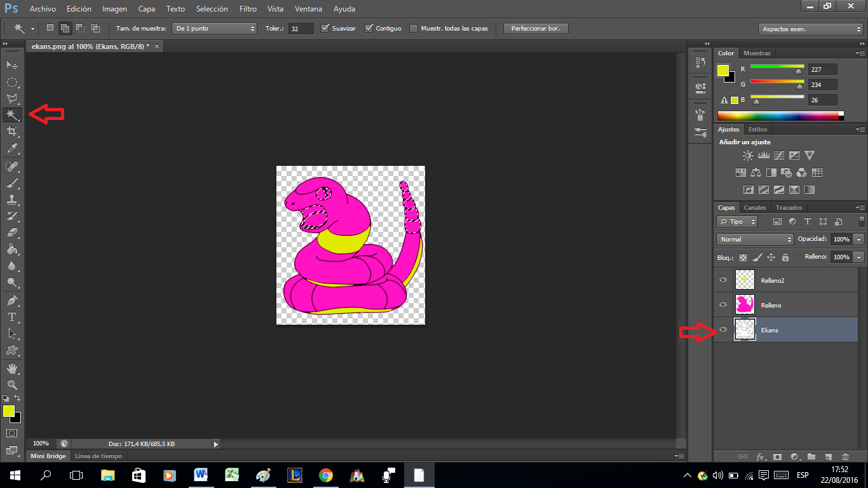Viewport: 868px width, 488px height.
Task: Click the Brightness/Contrast adjustment icon
Action: tap(748, 155)
